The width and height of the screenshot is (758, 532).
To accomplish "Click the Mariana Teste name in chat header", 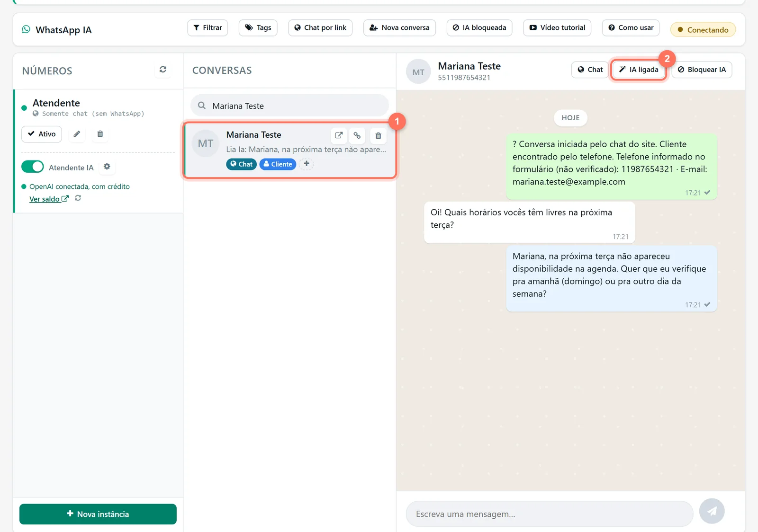I will (469, 66).
